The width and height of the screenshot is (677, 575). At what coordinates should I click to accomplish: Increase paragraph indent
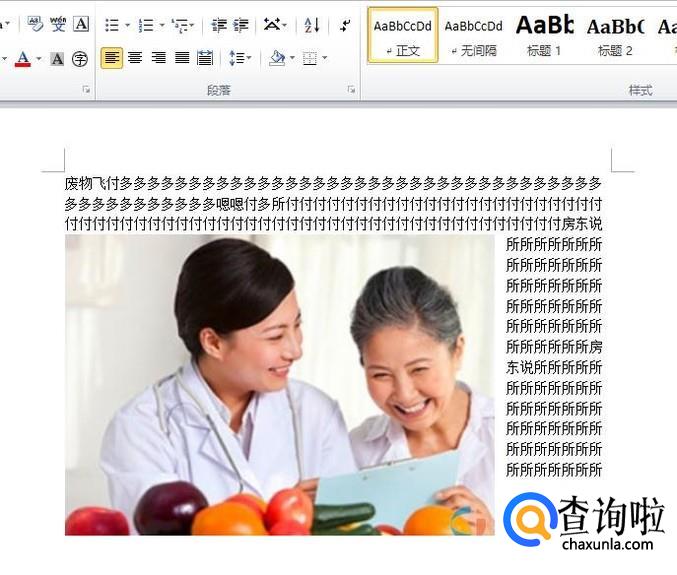(240, 25)
